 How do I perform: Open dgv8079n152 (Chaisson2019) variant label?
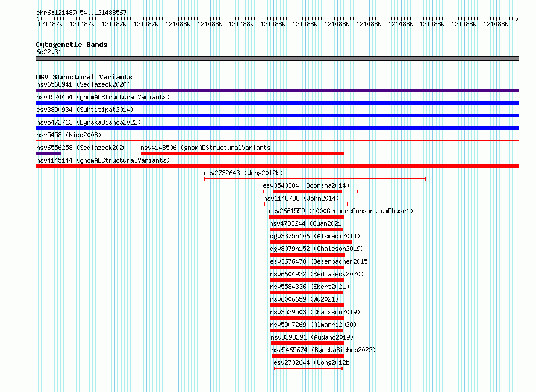[317, 249]
